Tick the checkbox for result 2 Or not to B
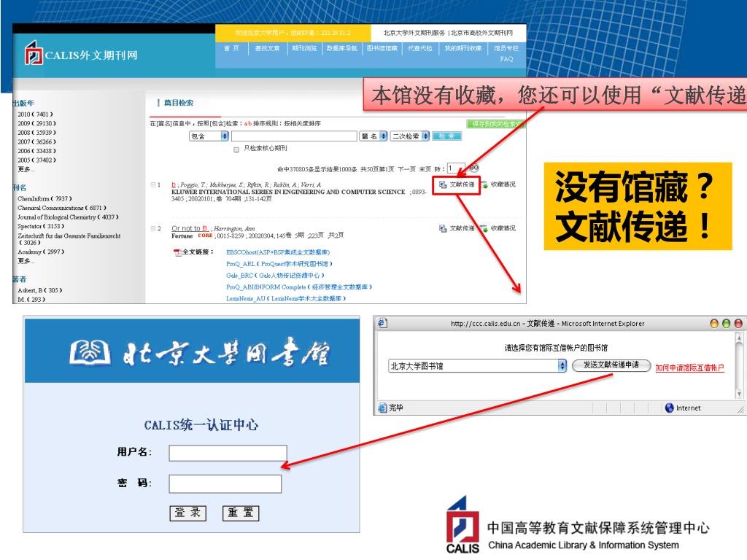The image size is (747, 560). click(153, 228)
